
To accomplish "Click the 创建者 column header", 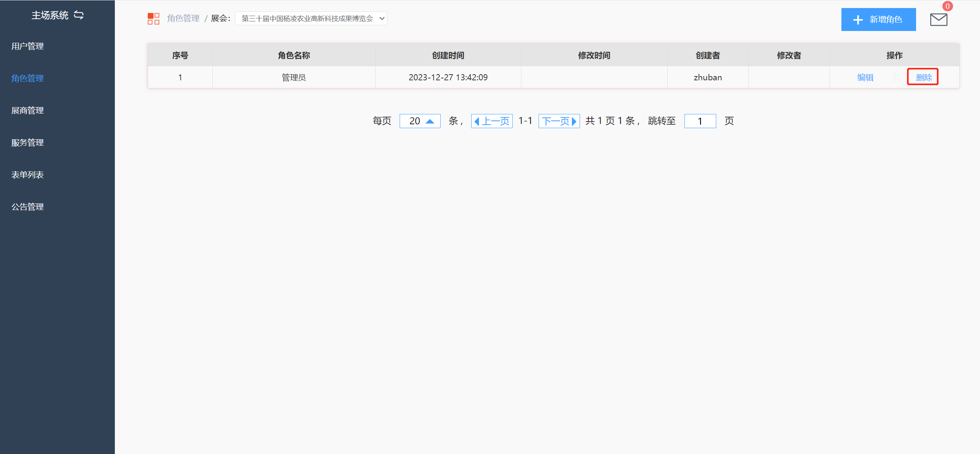I will 708,55.
